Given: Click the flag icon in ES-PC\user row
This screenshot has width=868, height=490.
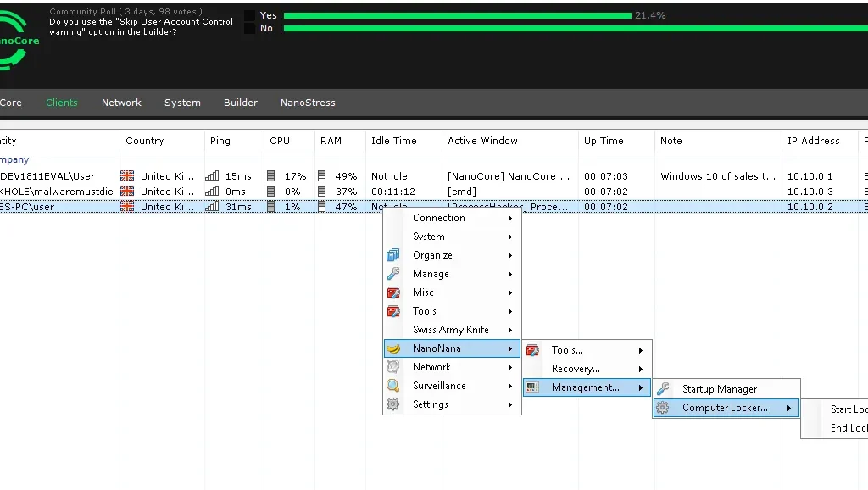Looking at the screenshot, I should (127, 207).
